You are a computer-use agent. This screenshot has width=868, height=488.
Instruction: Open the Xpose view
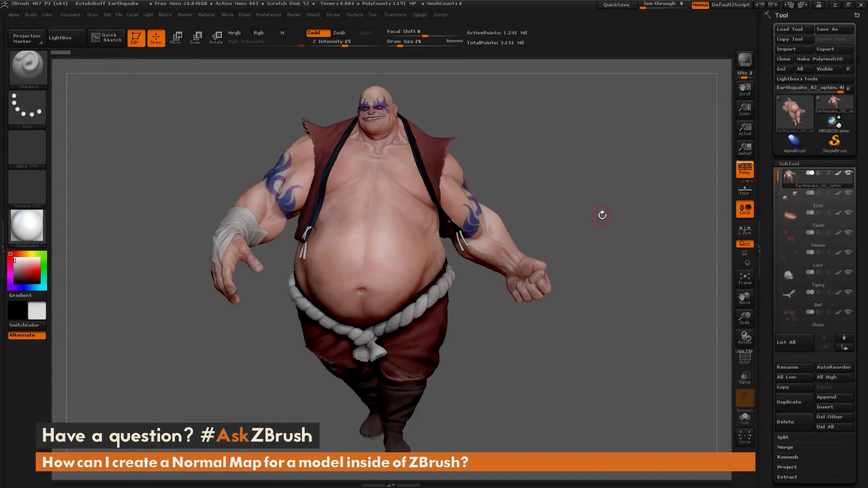coord(745,437)
